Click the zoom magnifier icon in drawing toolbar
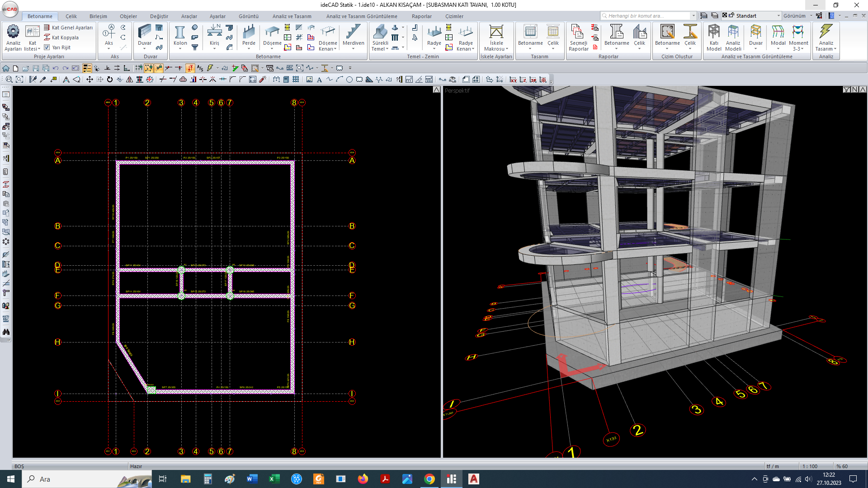Screen dimensions: 868x488 click(x=9, y=80)
